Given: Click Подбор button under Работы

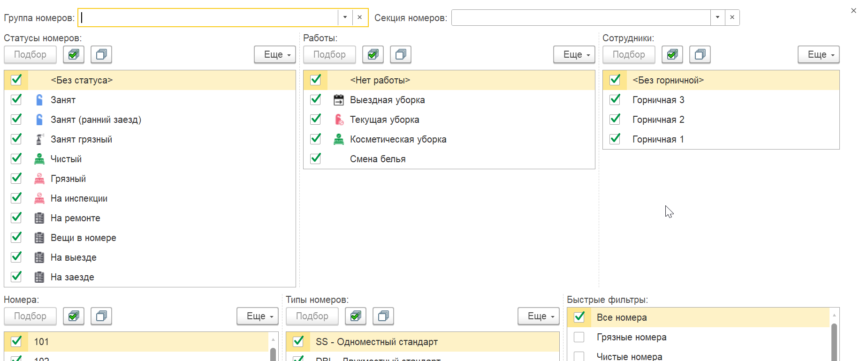Looking at the screenshot, I should (x=330, y=54).
